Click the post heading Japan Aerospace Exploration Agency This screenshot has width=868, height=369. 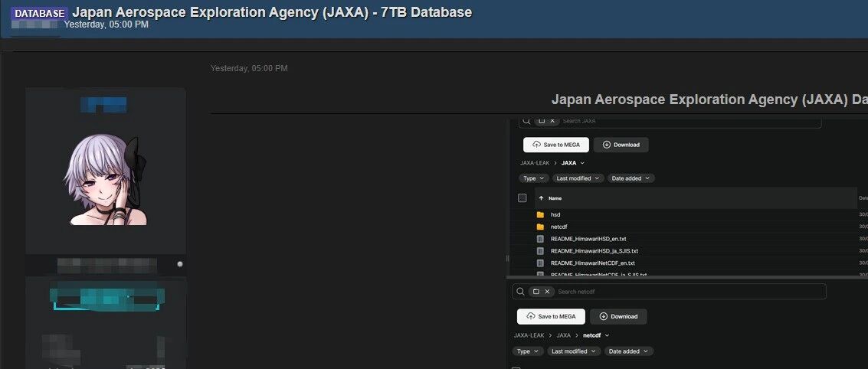point(709,100)
